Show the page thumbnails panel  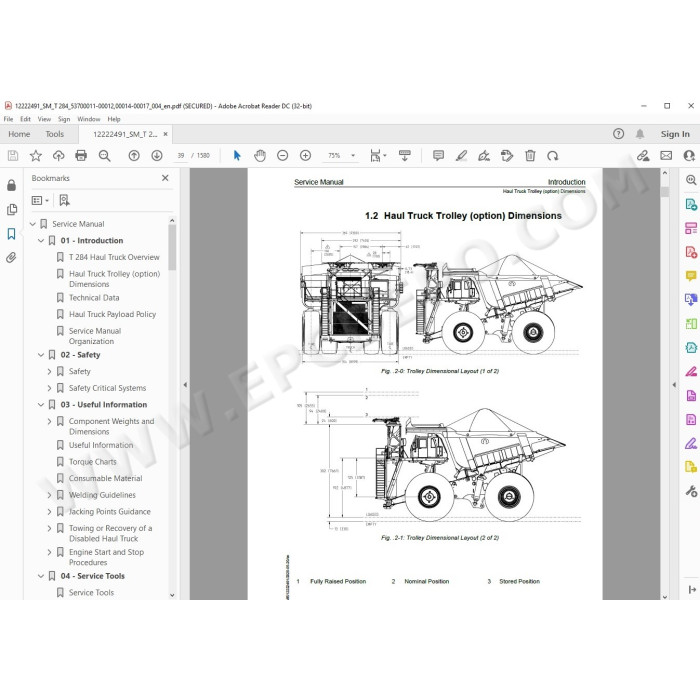[12, 209]
